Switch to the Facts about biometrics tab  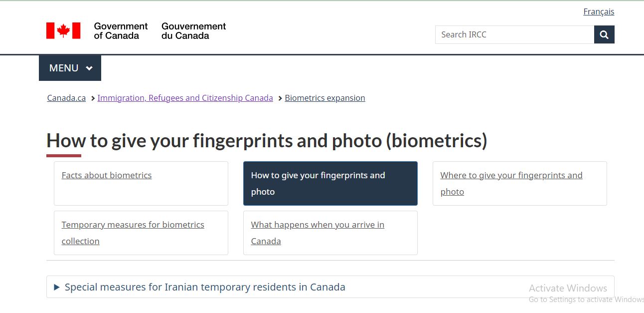pos(106,175)
